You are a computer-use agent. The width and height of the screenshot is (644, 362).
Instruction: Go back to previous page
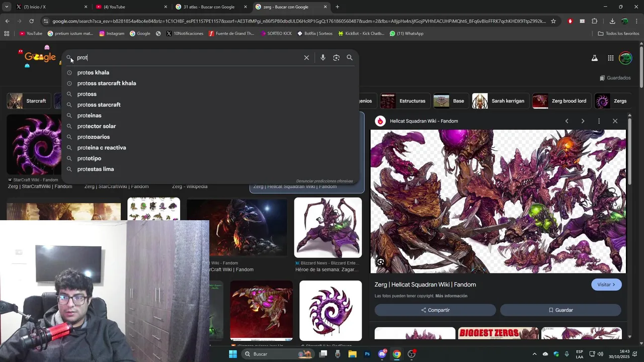(7, 21)
